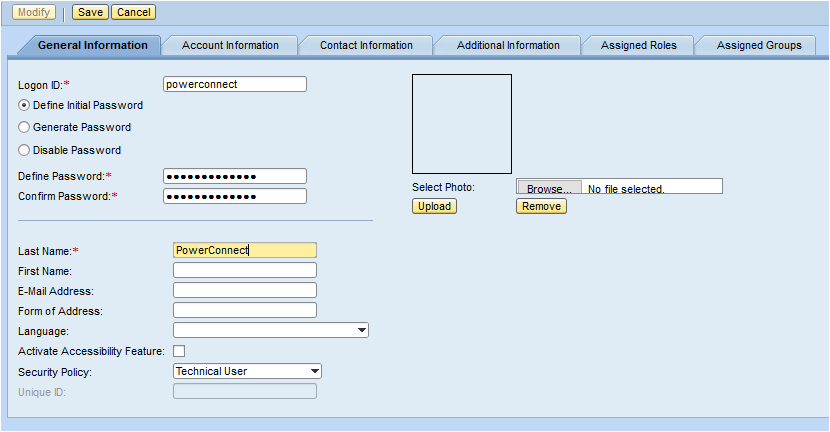Click the Logon ID field
The image size is (830, 432).
coord(234,85)
